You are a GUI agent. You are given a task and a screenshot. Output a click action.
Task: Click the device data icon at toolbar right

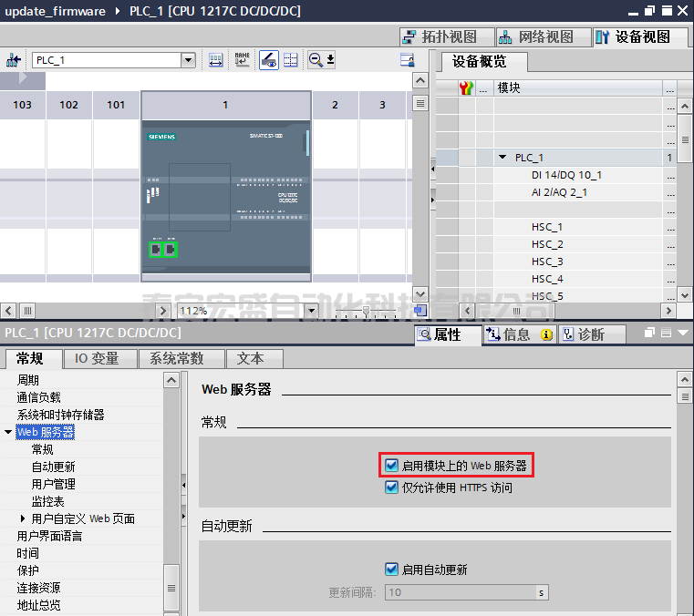(x=408, y=60)
